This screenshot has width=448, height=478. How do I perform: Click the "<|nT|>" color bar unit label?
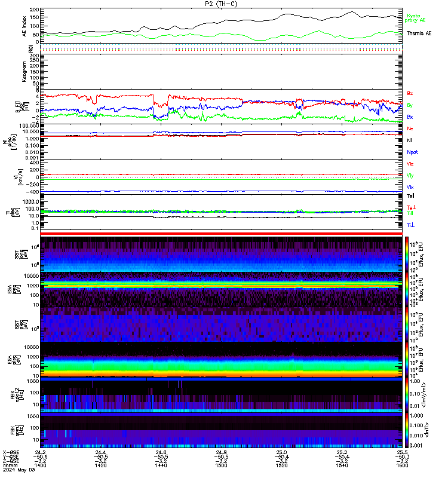coord(426,430)
